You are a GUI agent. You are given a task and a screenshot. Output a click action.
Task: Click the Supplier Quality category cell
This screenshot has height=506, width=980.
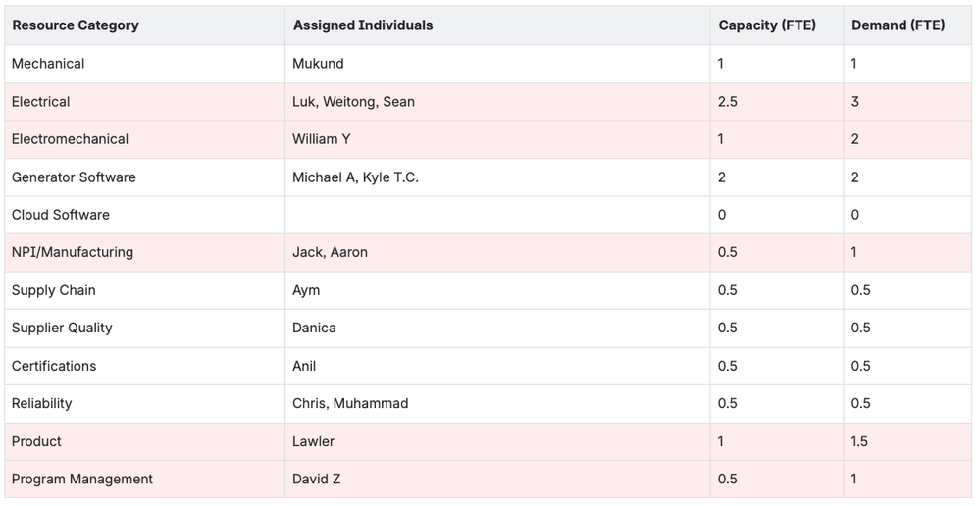click(x=62, y=328)
